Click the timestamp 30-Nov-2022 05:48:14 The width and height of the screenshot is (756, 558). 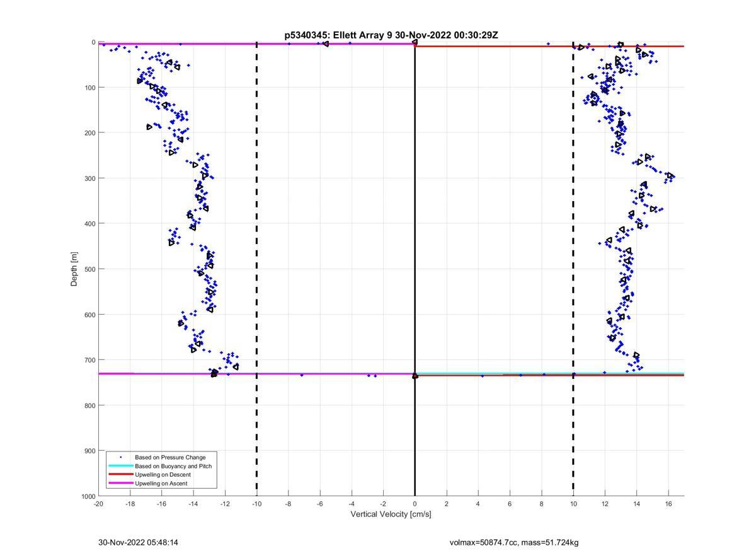coord(137,542)
